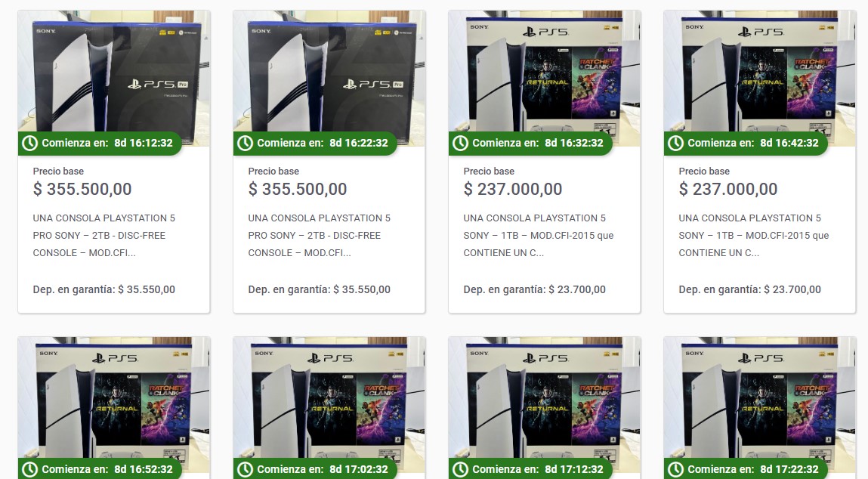Click the clock icon on the 8d 17:02:32 countdown
The height and width of the screenshot is (479, 868).
(x=246, y=469)
